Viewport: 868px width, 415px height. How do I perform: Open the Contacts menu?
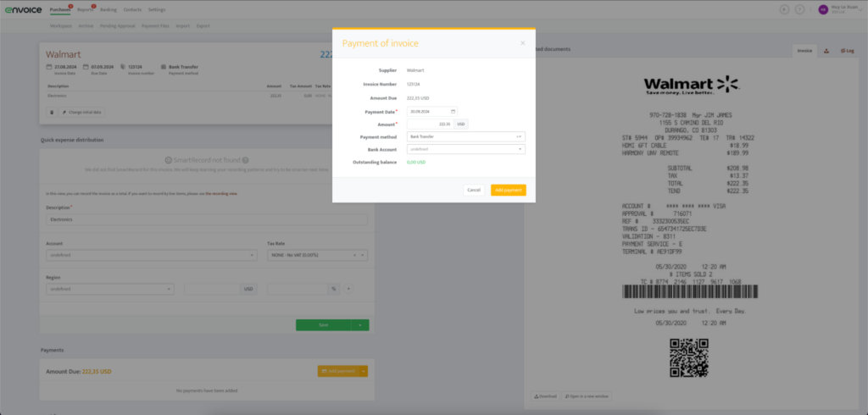(x=132, y=9)
